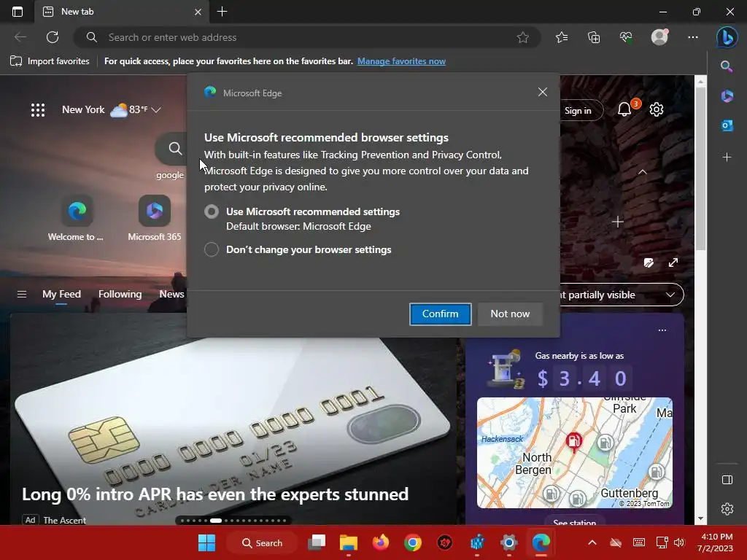Click the page vertical scrollbar thumb

pos(700,168)
